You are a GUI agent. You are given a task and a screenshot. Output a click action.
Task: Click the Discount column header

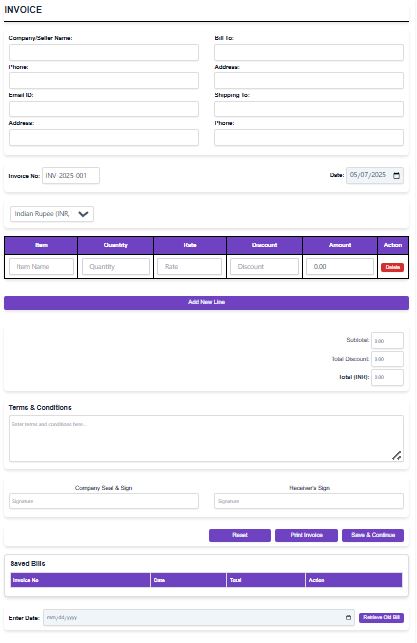click(264, 245)
